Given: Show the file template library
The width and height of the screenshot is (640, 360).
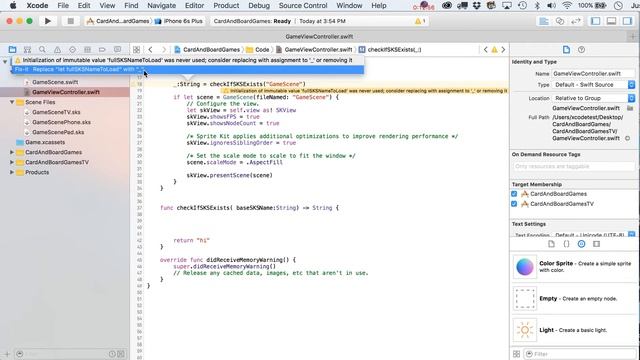Looking at the screenshot, I should click(x=551, y=244).
